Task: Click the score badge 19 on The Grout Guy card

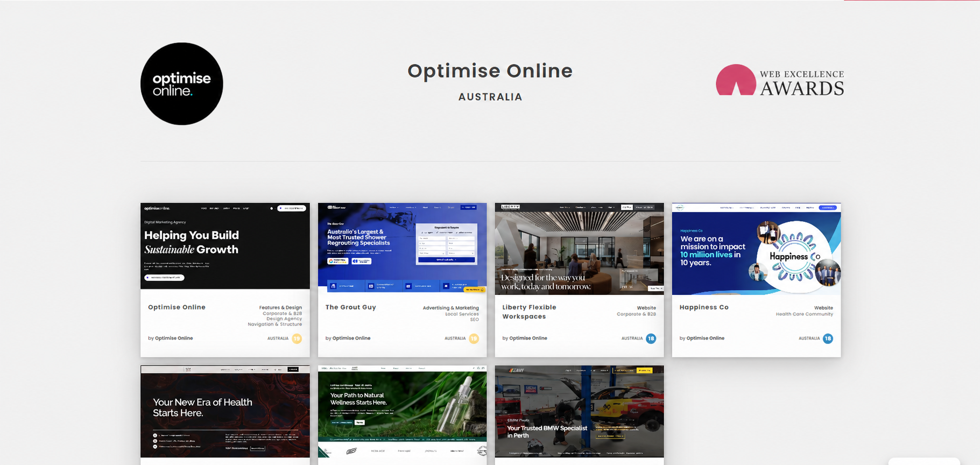Action: pyautogui.click(x=474, y=339)
